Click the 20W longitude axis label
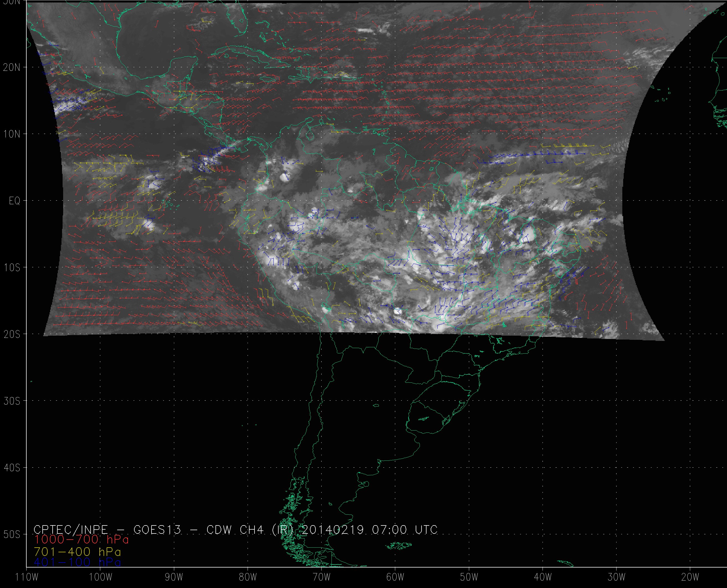This screenshot has height=588, width=727. (690, 577)
